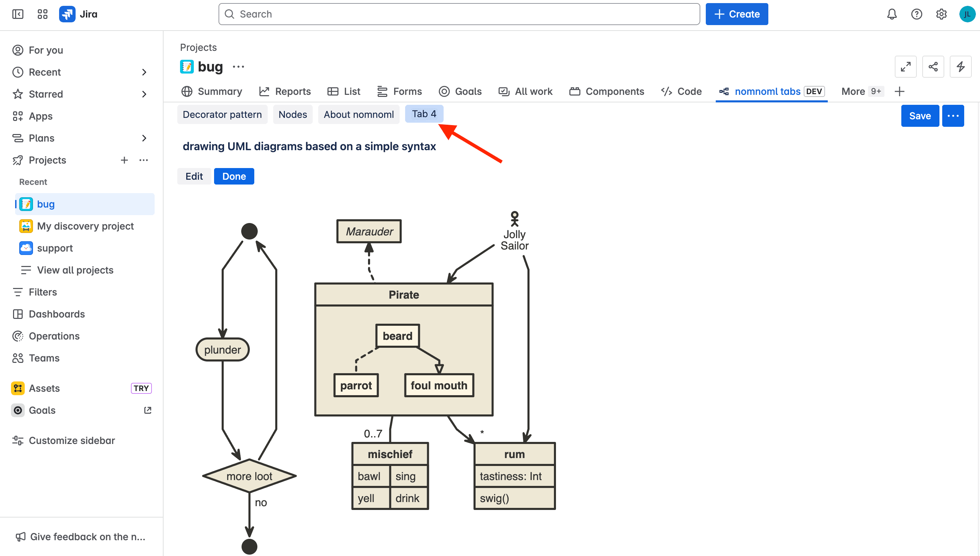Click the share icon button

point(933,67)
